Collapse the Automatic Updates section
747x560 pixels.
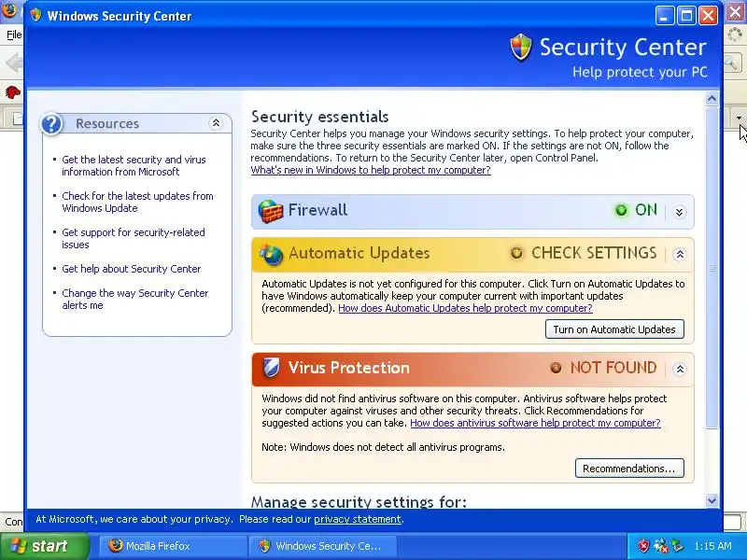point(680,254)
